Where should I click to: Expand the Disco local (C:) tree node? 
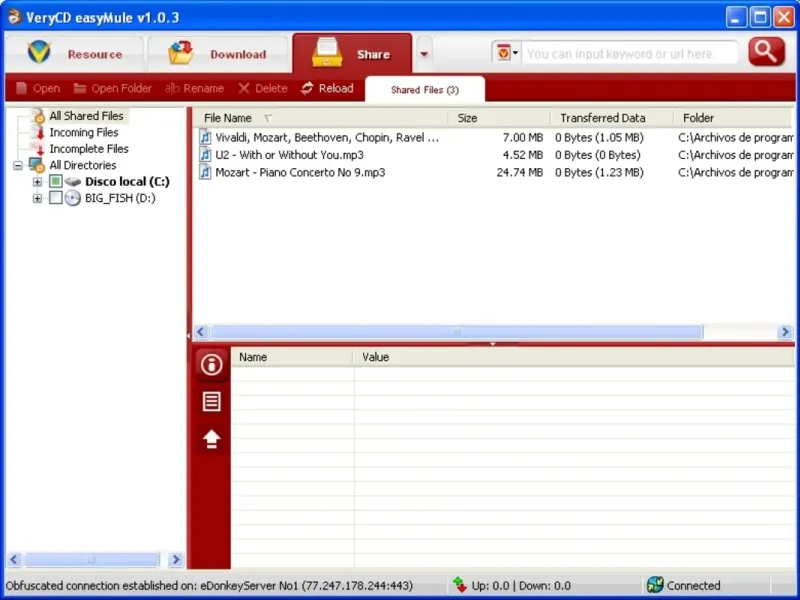(x=38, y=182)
